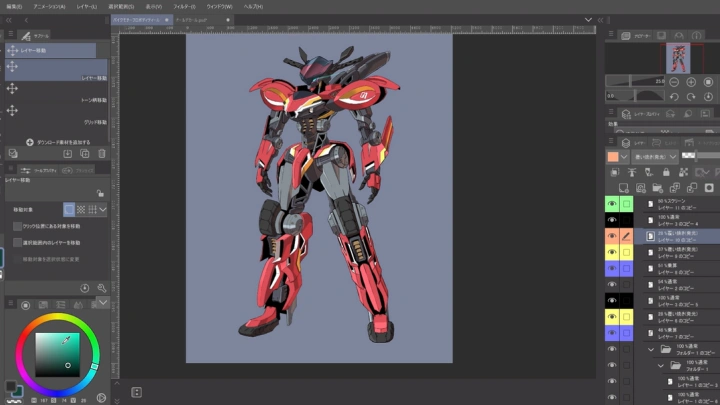Click the hue ring of color wheel
Viewport: 720px width, 405px height.
(57, 317)
